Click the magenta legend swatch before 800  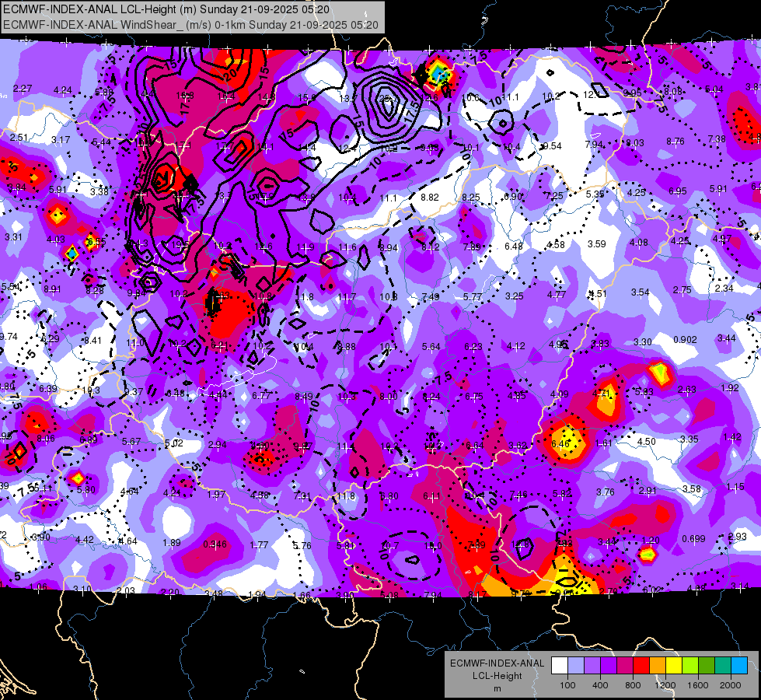tap(625, 666)
